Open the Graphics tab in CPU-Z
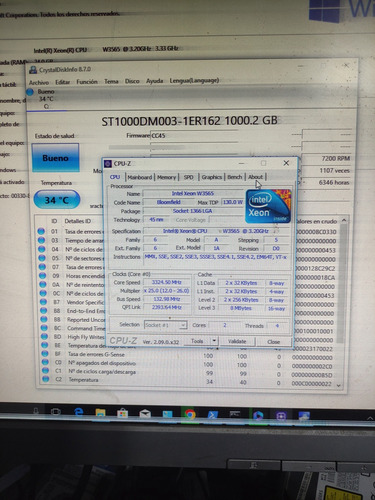Viewport: 375px width, 500px height. pyautogui.click(x=212, y=177)
